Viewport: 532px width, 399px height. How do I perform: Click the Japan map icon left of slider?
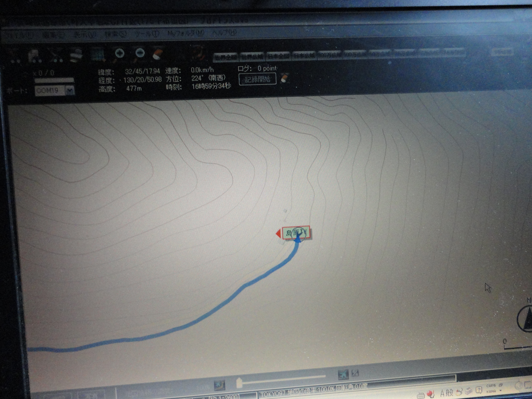tap(220, 385)
